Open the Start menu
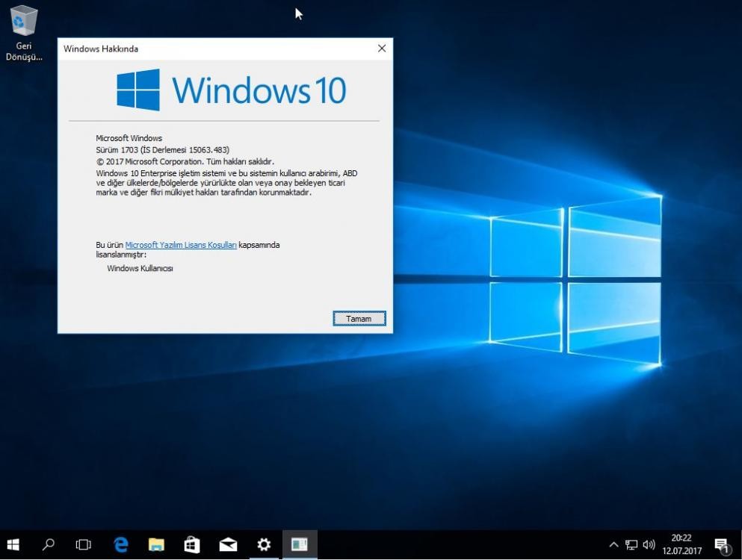The width and height of the screenshot is (742, 560). 13,545
